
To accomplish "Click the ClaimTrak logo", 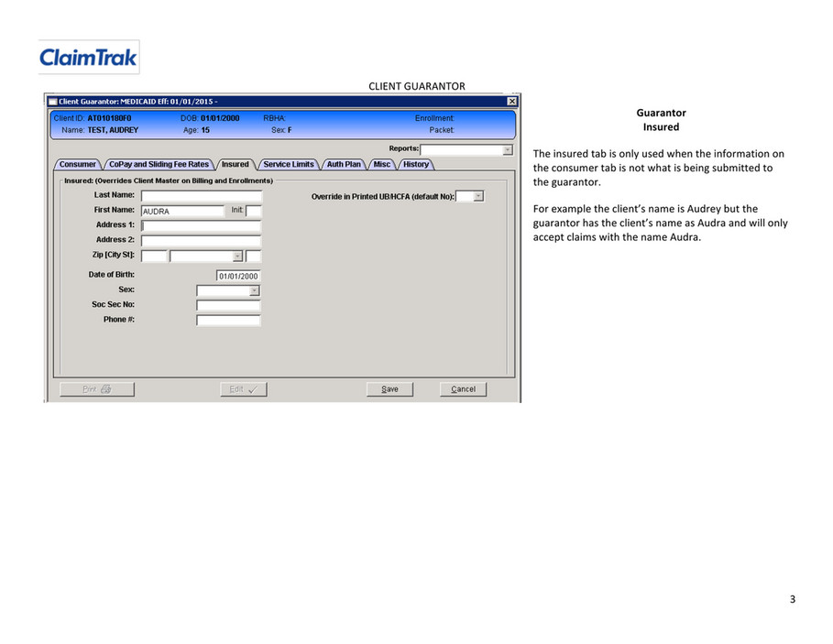I will coord(88,58).
